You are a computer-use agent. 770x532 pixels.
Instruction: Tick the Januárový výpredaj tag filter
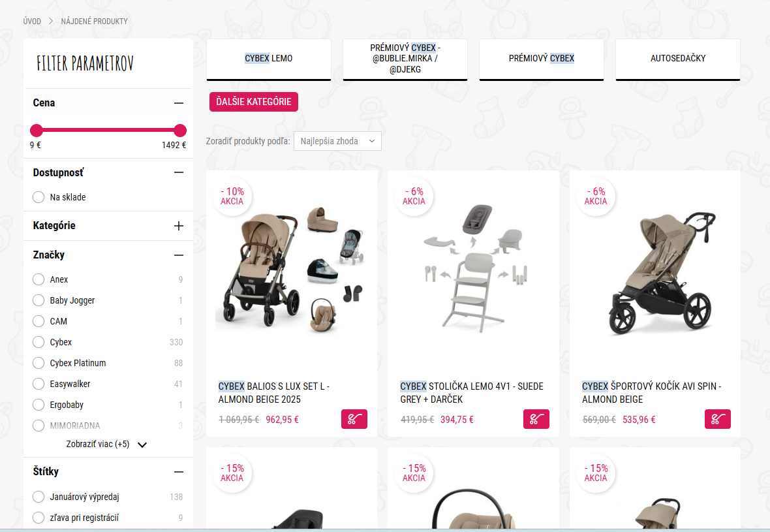point(38,497)
